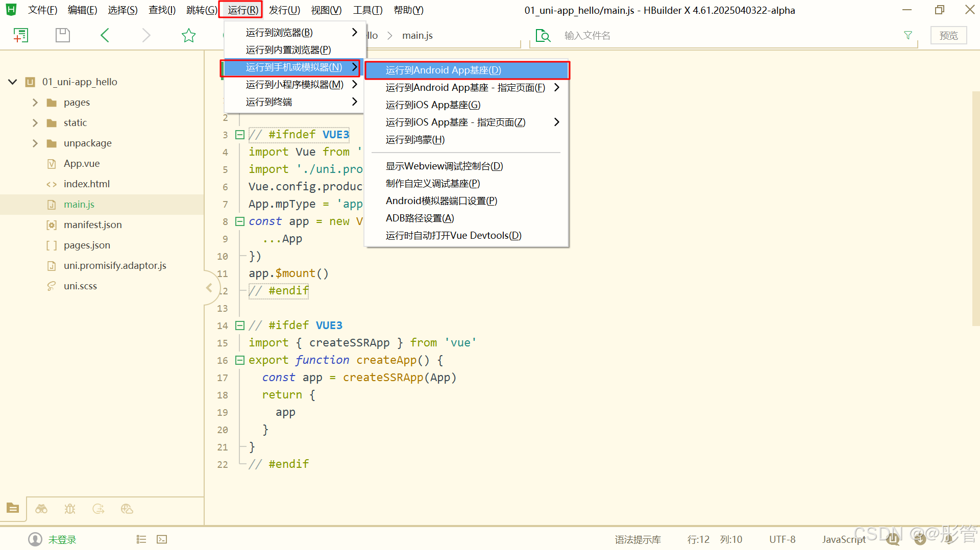Open the 工具(T) menu

pos(367,10)
